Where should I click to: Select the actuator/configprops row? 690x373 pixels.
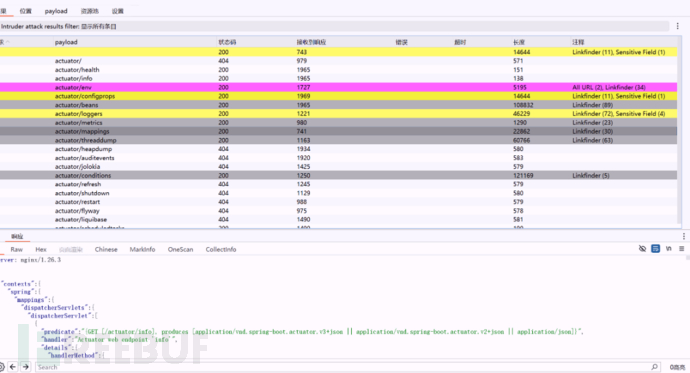338,96
